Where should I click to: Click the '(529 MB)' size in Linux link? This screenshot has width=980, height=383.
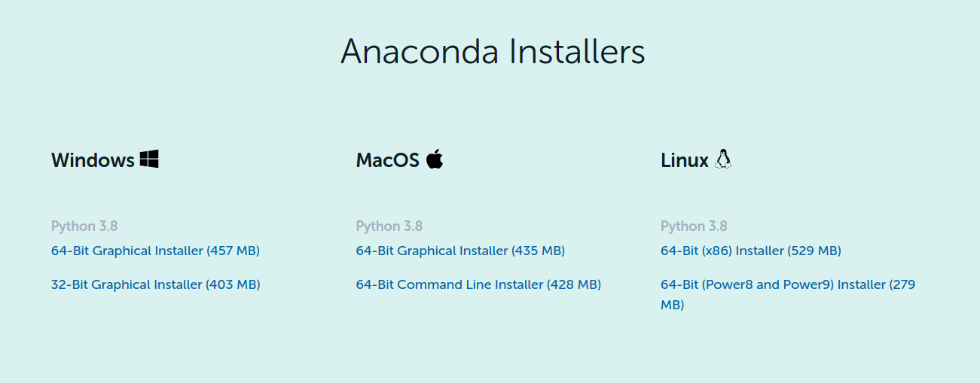(x=814, y=251)
